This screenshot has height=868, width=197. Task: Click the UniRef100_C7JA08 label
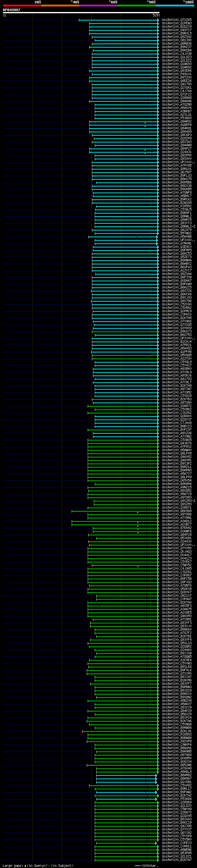pyautogui.click(x=176, y=423)
